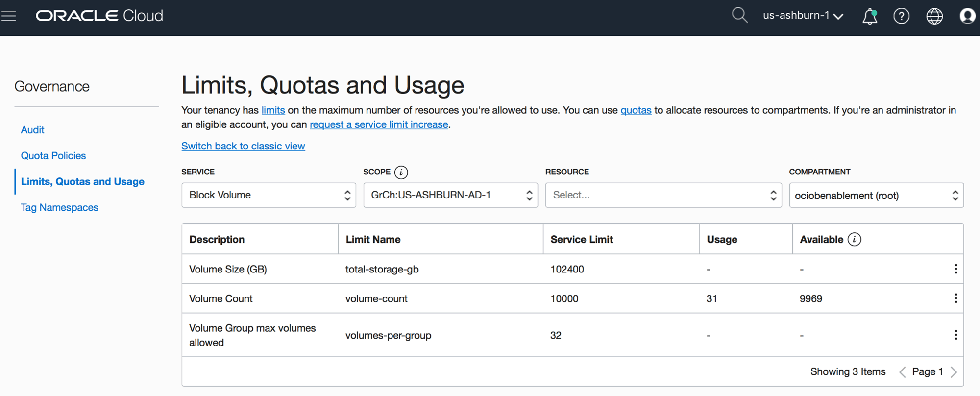The height and width of the screenshot is (396, 980).
Task: Open the language globe icon
Action: [x=934, y=16]
